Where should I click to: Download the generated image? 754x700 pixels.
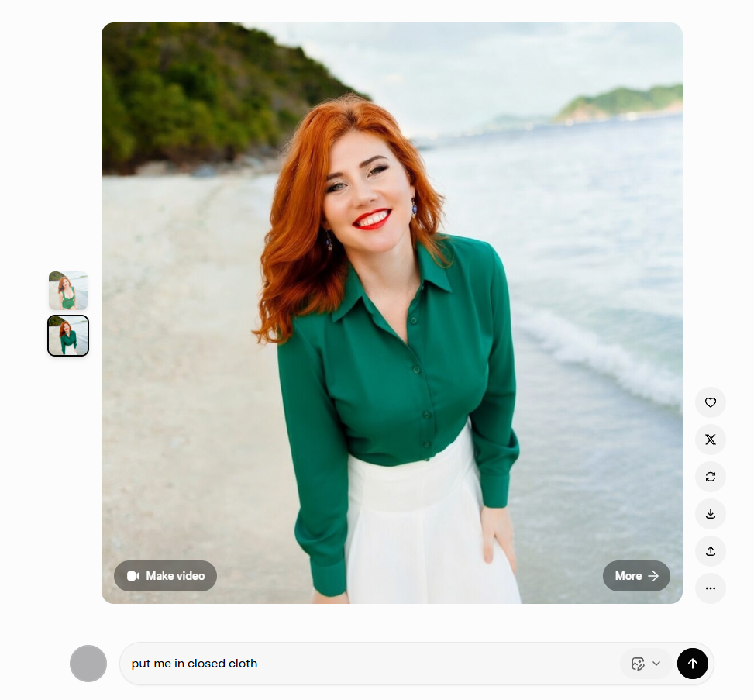[711, 514]
